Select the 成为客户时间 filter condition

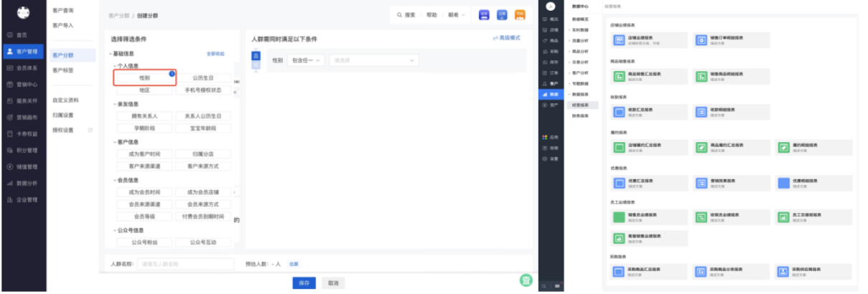click(x=144, y=154)
